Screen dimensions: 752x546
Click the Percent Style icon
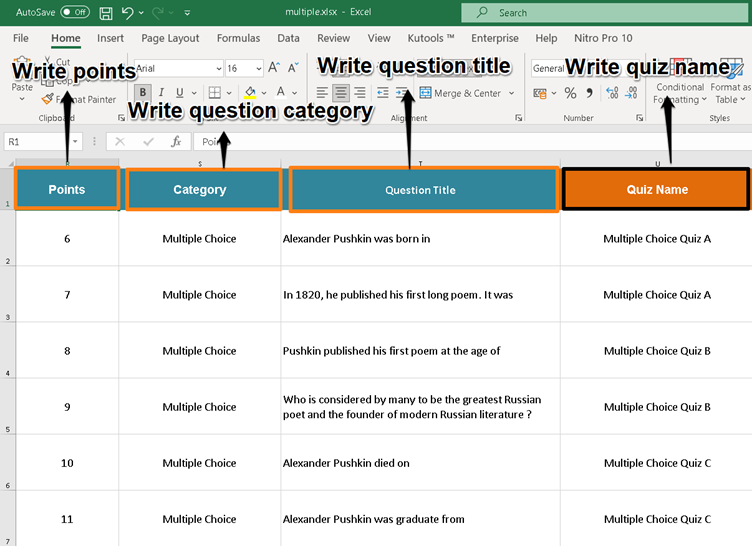(x=570, y=93)
